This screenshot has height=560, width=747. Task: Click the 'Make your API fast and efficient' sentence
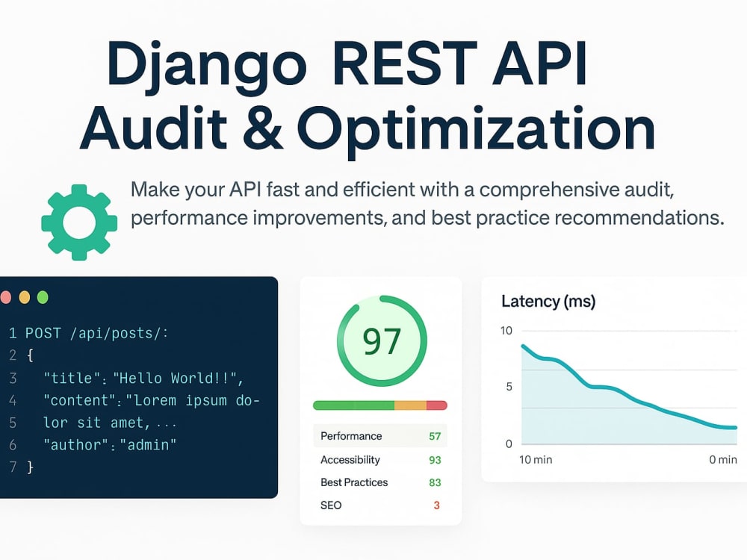tap(402, 190)
